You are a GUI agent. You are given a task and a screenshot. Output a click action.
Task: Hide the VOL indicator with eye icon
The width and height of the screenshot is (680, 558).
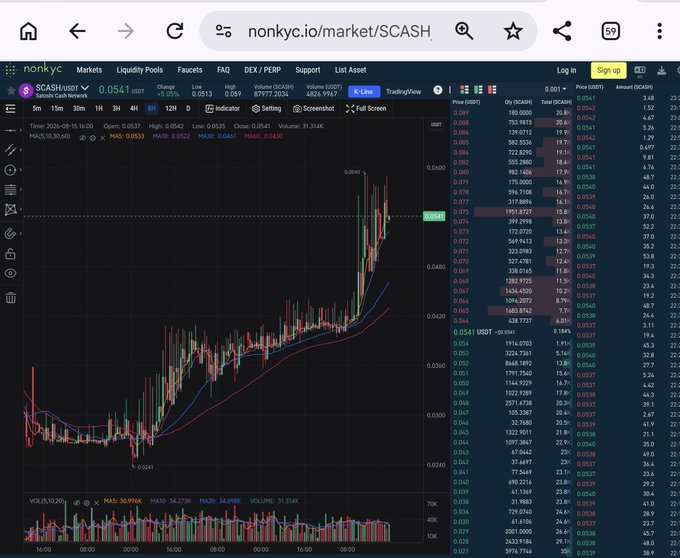pyautogui.click(x=77, y=503)
